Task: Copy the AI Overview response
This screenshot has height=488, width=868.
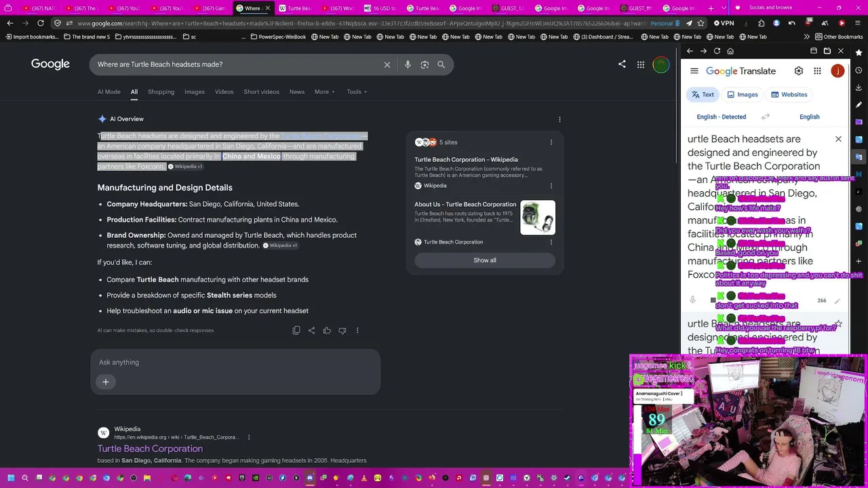Action: (296, 331)
